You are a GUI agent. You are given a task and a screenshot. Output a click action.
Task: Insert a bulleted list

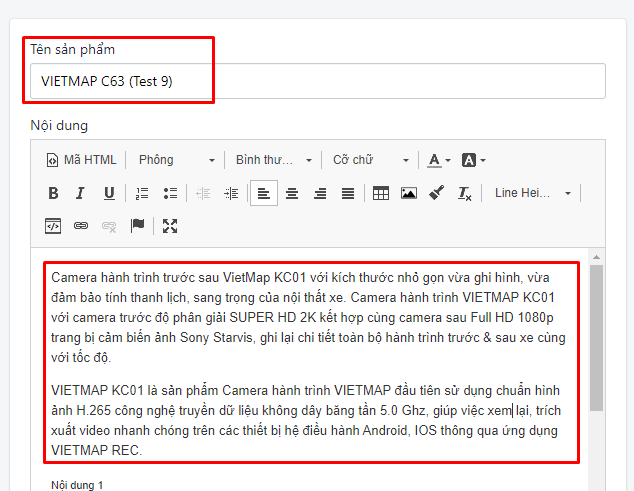[x=170, y=193]
